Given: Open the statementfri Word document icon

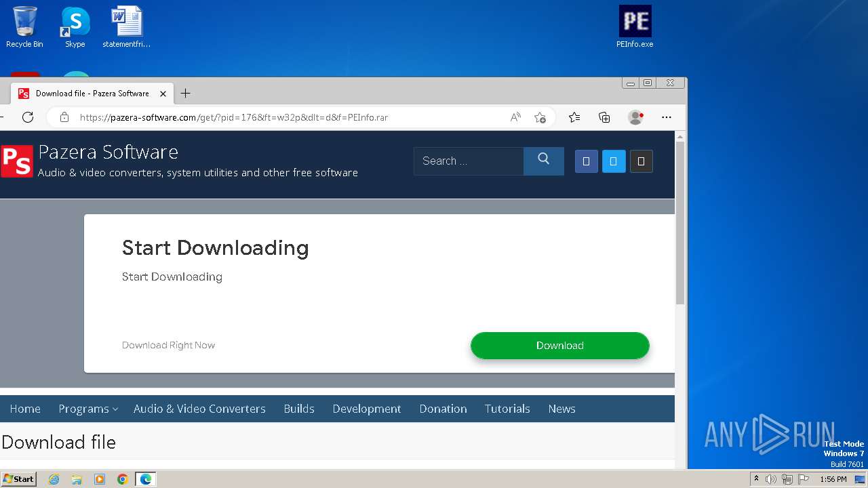Looking at the screenshot, I should (127, 27).
